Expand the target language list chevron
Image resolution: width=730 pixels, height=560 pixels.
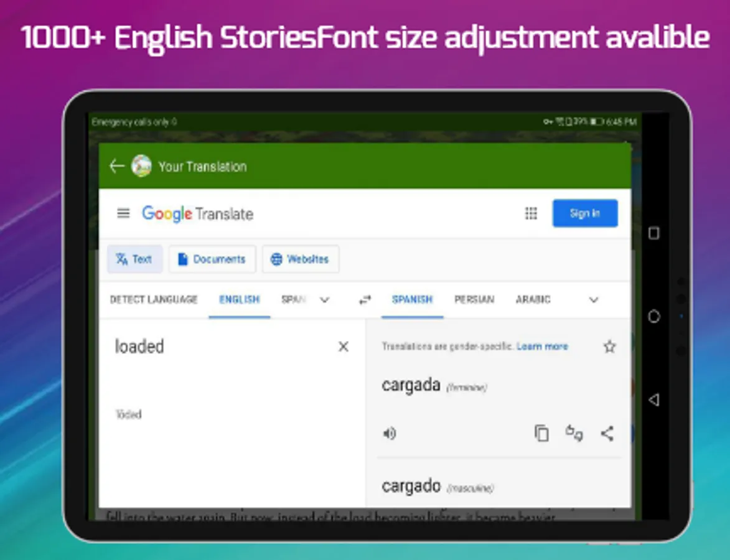(x=594, y=300)
